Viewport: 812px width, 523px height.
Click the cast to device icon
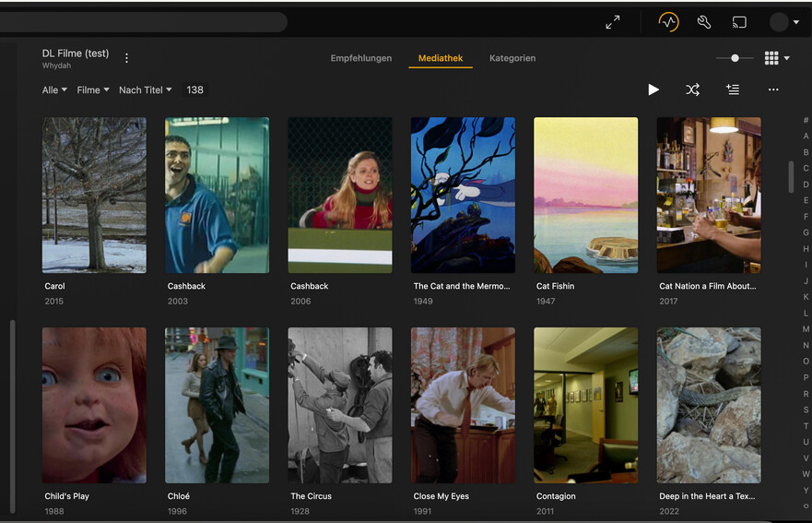pyautogui.click(x=739, y=22)
